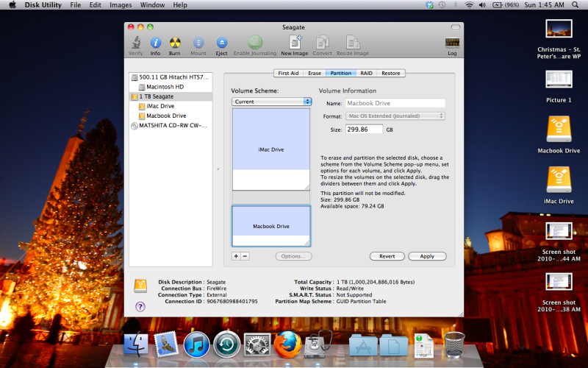Click the Wi-Fi status icon
Screen dimensions: 588x368
coord(469,5)
